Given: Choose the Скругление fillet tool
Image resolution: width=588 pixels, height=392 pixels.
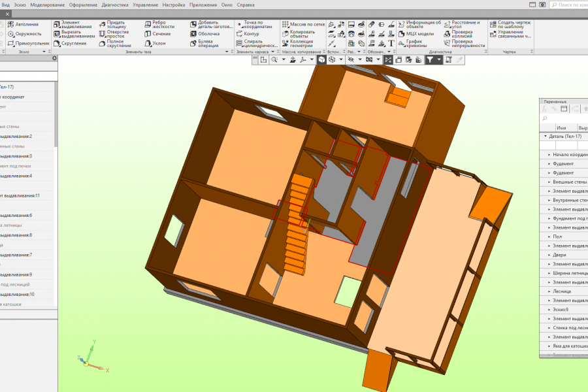Looking at the screenshot, I should click(70, 44).
